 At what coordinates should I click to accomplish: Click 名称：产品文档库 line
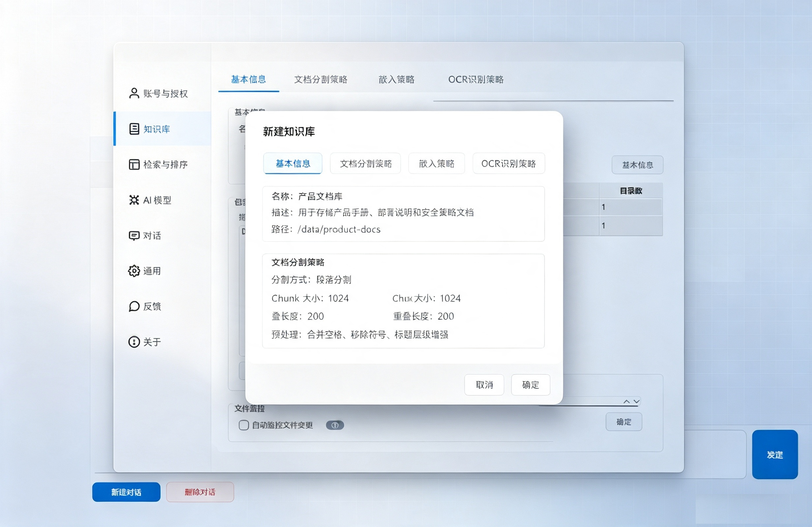pyautogui.click(x=307, y=196)
